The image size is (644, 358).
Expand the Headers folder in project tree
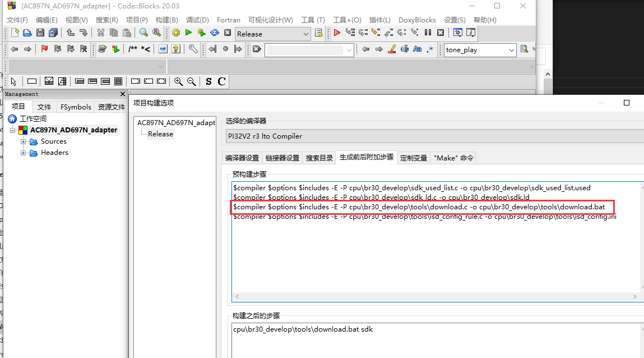coord(24,153)
